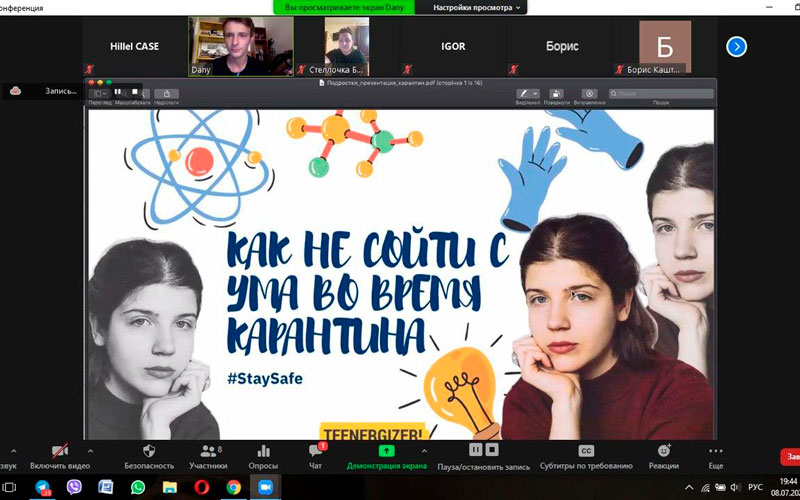Viewport: 800px width, 500px height.
Task: Click the #StaySafe hashtag on slide
Action: point(264,379)
